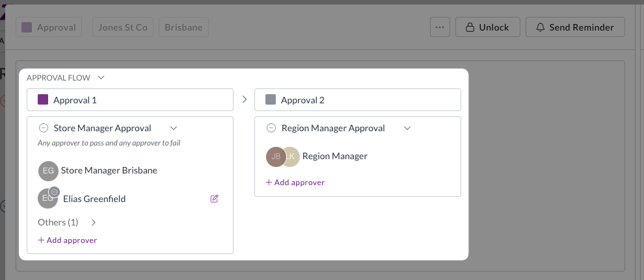
Task: Add approver under Store Manager Approval
Action: click(68, 240)
